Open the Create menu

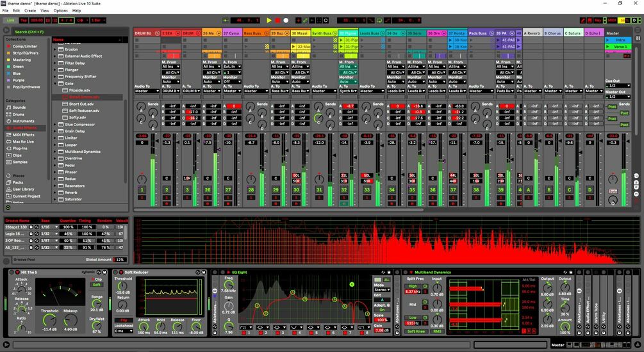coord(30,11)
